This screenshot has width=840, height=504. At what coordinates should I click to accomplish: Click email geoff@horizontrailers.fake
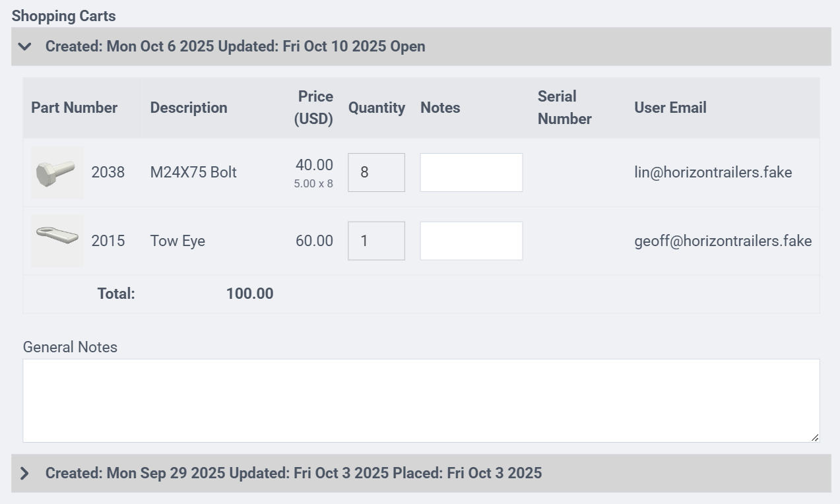(x=723, y=241)
